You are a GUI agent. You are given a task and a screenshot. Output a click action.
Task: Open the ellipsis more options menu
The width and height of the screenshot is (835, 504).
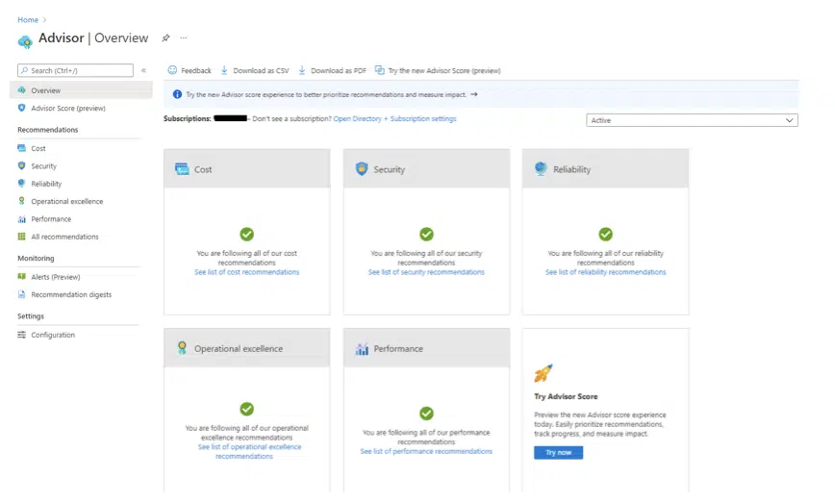pos(184,38)
